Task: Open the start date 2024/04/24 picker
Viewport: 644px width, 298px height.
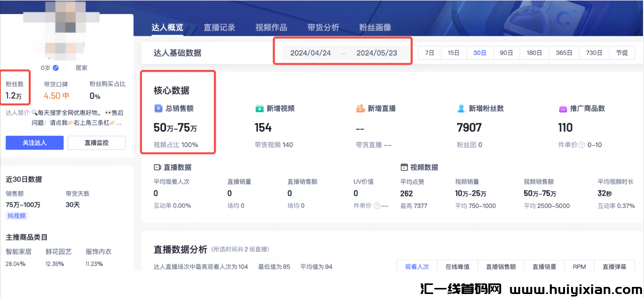Action: click(310, 52)
